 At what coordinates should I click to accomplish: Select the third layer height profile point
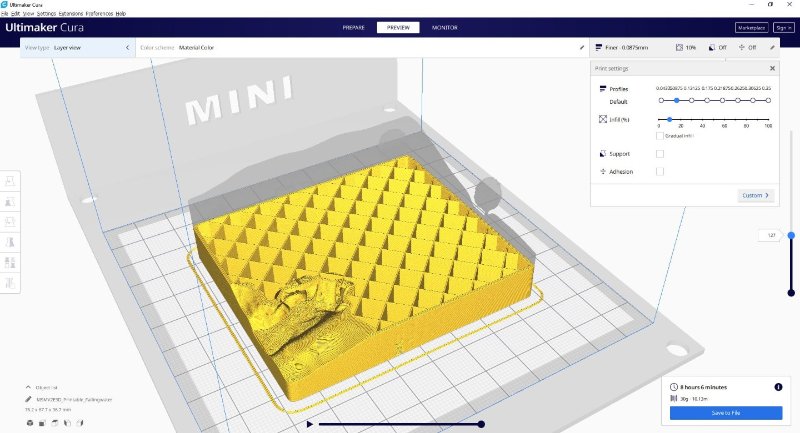(692, 100)
